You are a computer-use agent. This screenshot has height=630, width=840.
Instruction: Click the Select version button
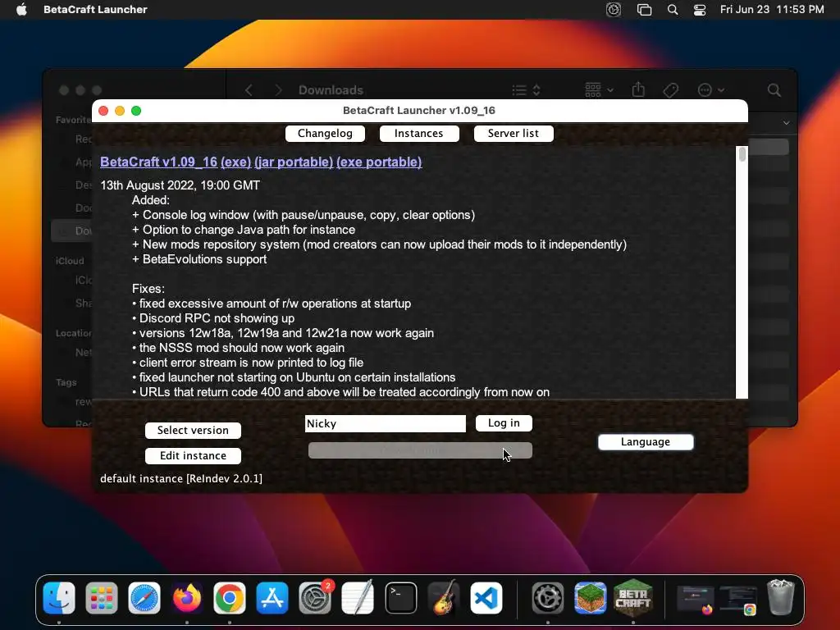pyautogui.click(x=193, y=430)
